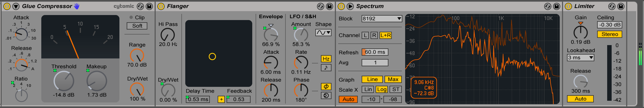Click the Refresh field 60.0 ms

pos(375,52)
